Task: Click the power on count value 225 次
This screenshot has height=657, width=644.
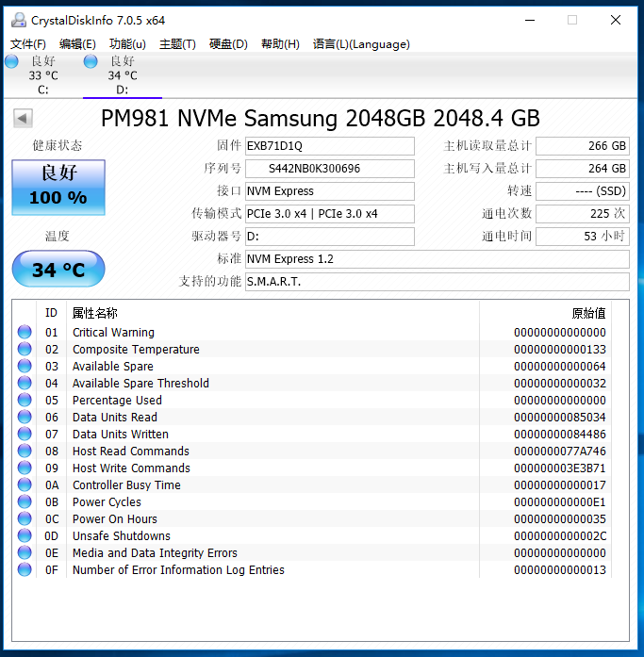Action: tap(583, 214)
